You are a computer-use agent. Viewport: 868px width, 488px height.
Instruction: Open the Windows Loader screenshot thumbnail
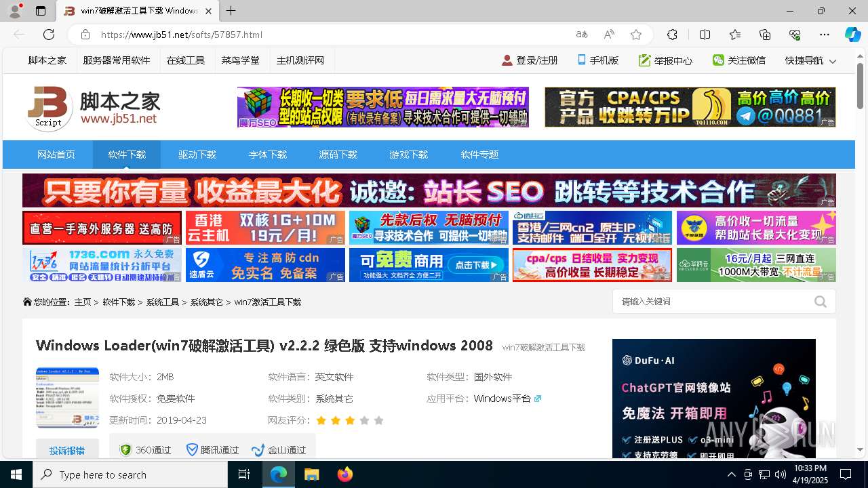click(67, 397)
